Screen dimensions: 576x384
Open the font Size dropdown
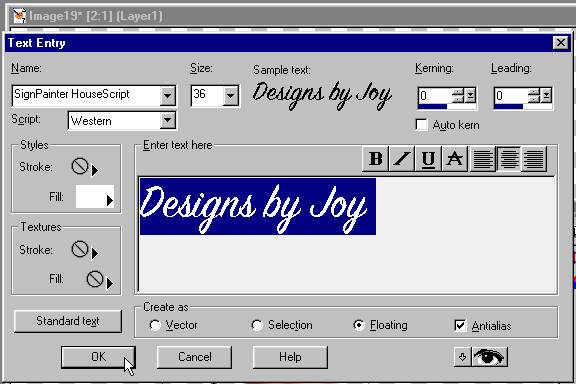[x=231, y=96]
